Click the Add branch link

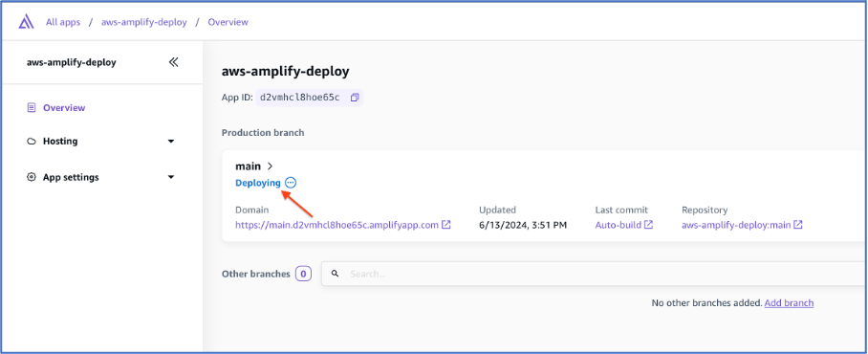[x=789, y=303]
